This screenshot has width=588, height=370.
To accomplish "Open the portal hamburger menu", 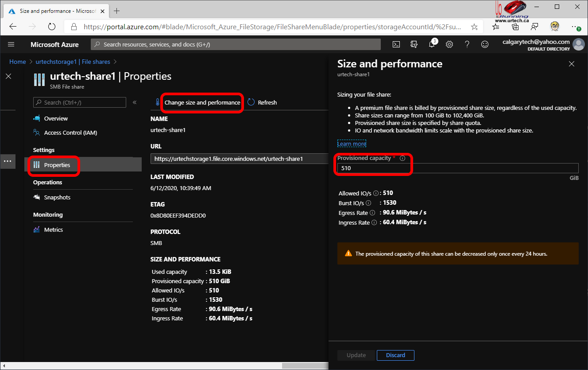I will point(11,44).
